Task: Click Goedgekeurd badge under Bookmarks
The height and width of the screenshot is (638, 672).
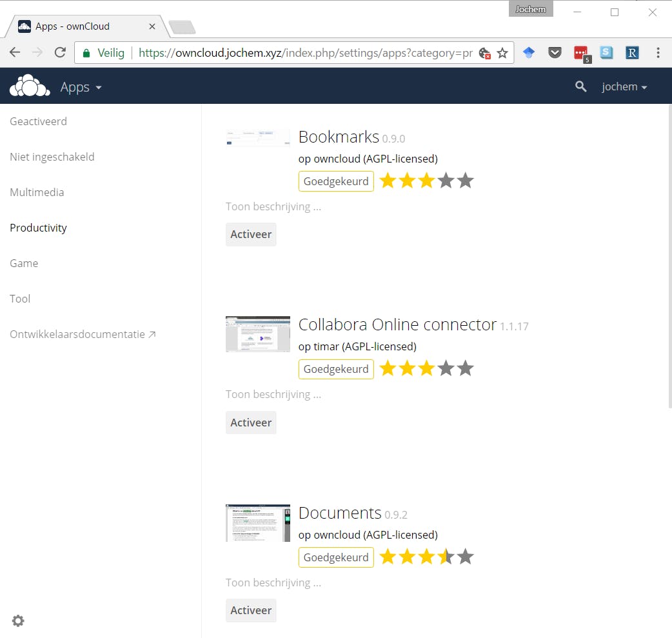Action: [x=336, y=181]
